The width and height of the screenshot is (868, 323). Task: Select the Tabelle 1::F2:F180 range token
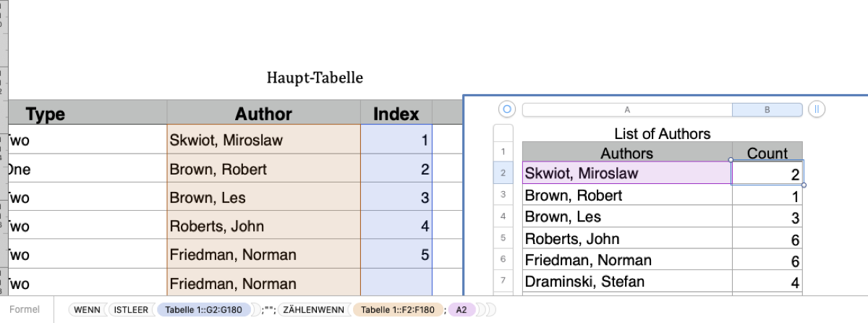coord(398,310)
